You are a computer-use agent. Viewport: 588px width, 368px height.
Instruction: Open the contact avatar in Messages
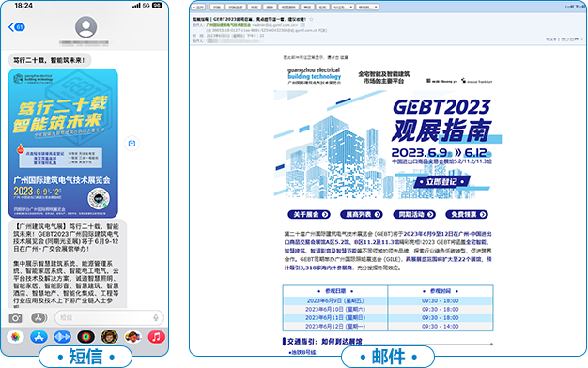(x=85, y=27)
